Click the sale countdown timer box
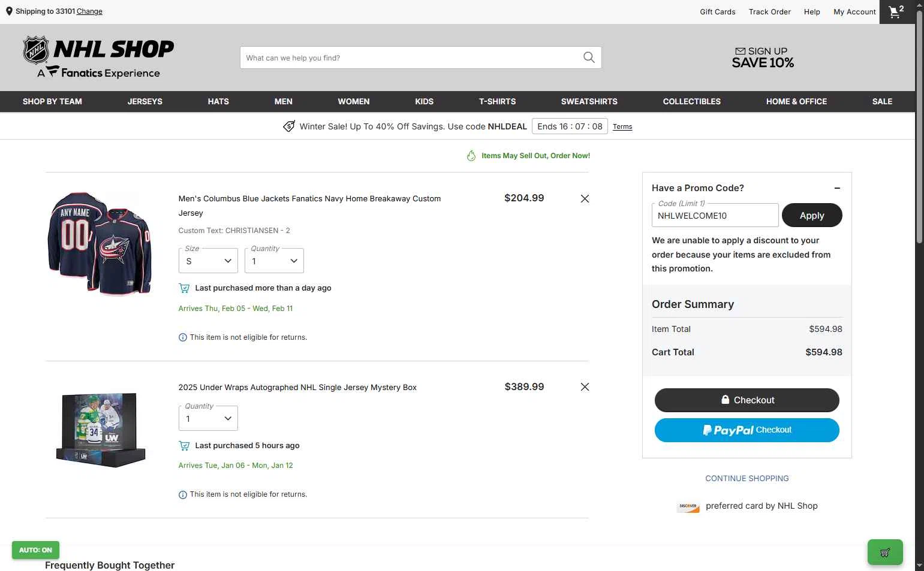This screenshot has height=571, width=924. pos(570,126)
